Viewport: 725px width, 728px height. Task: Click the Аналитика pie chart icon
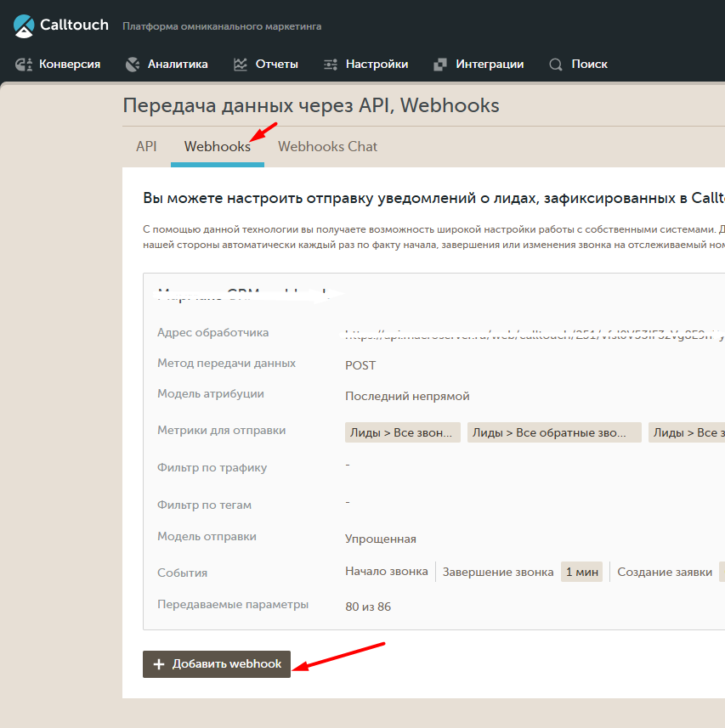133,65
